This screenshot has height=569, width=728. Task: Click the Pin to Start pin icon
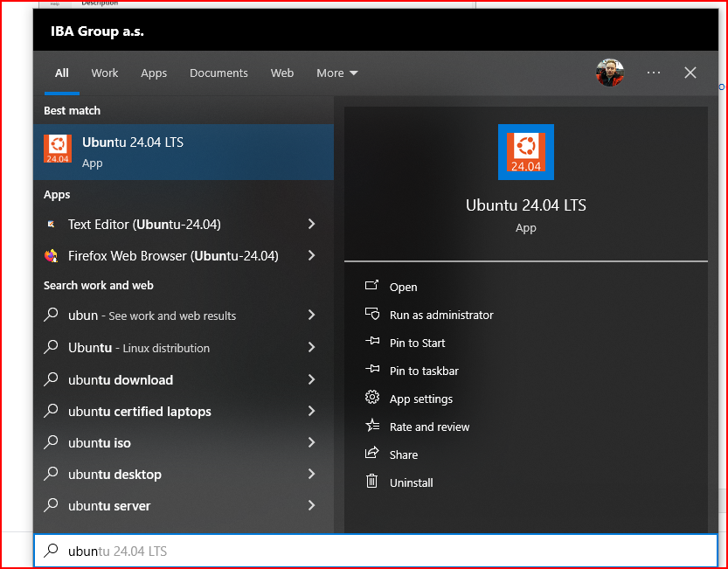372,342
